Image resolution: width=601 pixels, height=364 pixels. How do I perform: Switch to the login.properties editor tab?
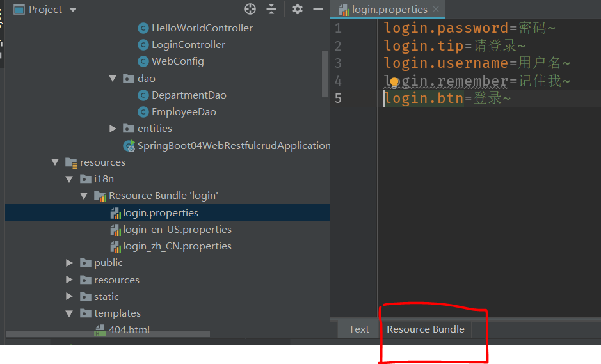(x=389, y=9)
